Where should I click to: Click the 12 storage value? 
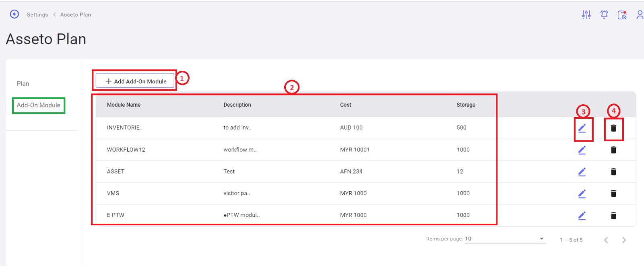[460, 171]
